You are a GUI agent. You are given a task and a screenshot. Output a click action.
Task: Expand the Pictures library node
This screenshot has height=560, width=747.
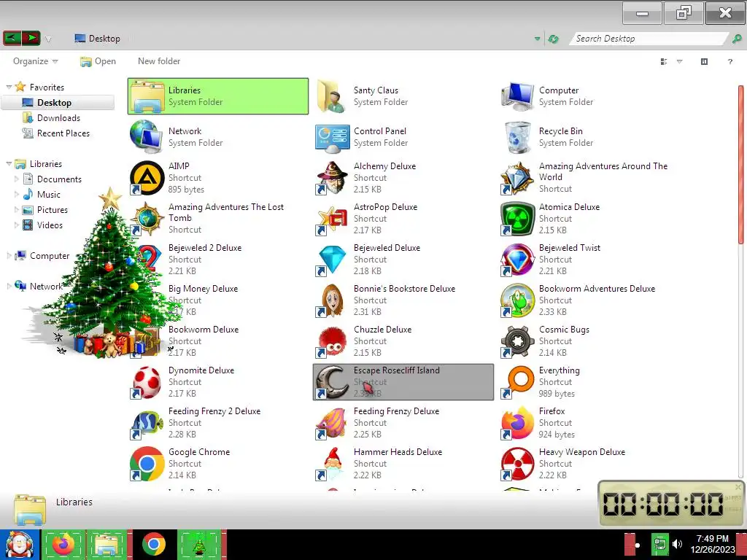17,209
